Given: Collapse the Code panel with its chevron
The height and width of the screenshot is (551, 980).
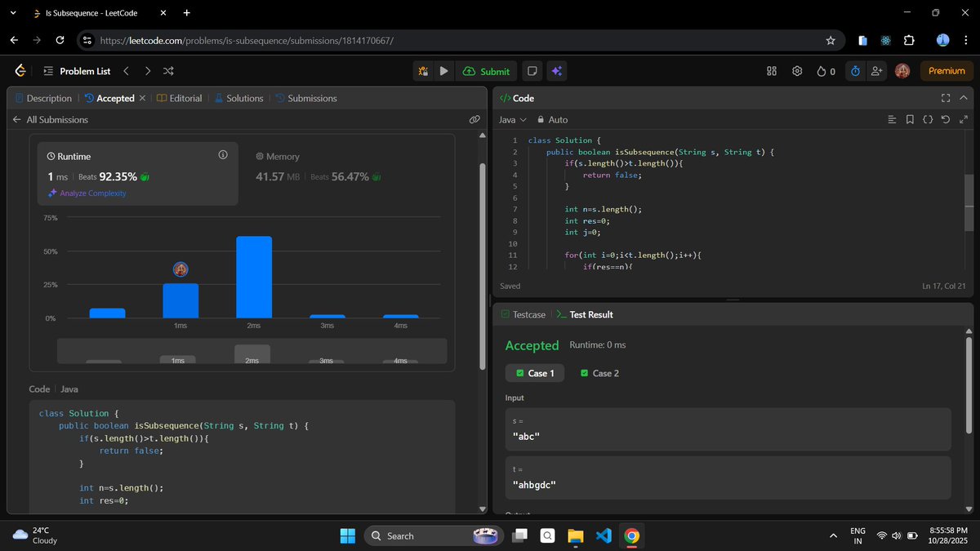Looking at the screenshot, I should [x=964, y=98].
